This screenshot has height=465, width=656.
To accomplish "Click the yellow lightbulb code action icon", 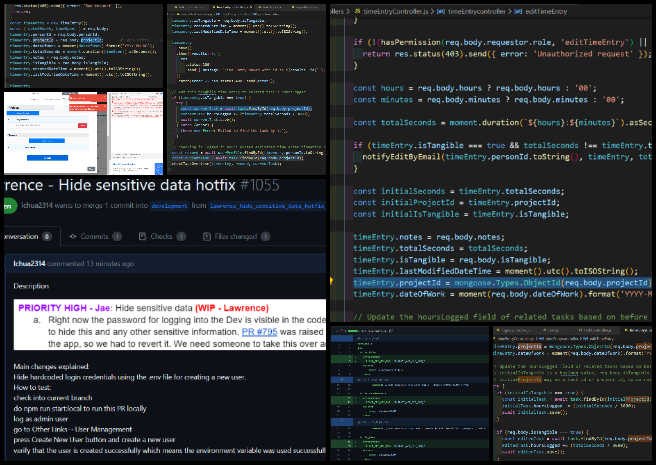I will [333, 281].
